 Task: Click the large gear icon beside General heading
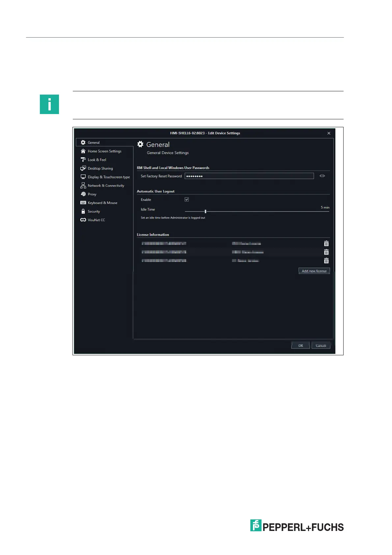140,144
